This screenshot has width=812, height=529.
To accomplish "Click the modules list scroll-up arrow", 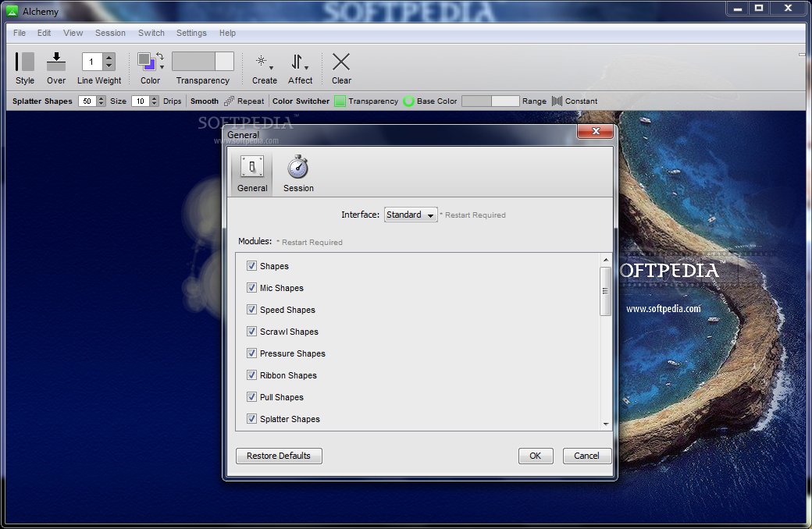I will [x=606, y=259].
